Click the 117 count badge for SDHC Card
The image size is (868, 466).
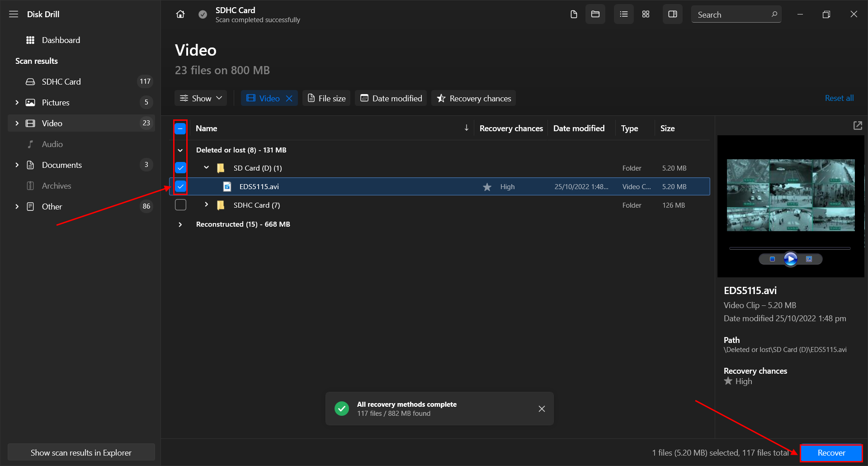[145, 82]
